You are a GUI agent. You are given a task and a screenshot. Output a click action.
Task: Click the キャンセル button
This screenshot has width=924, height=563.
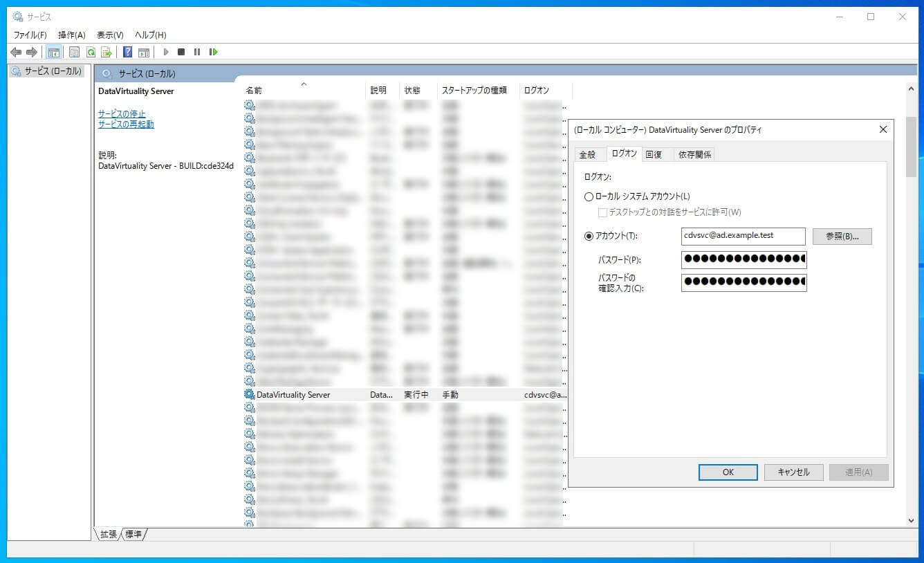click(793, 472)
